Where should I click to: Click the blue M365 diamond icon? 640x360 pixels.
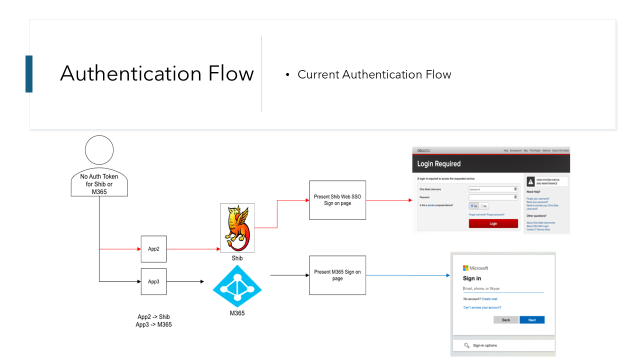tap(237, 286)
